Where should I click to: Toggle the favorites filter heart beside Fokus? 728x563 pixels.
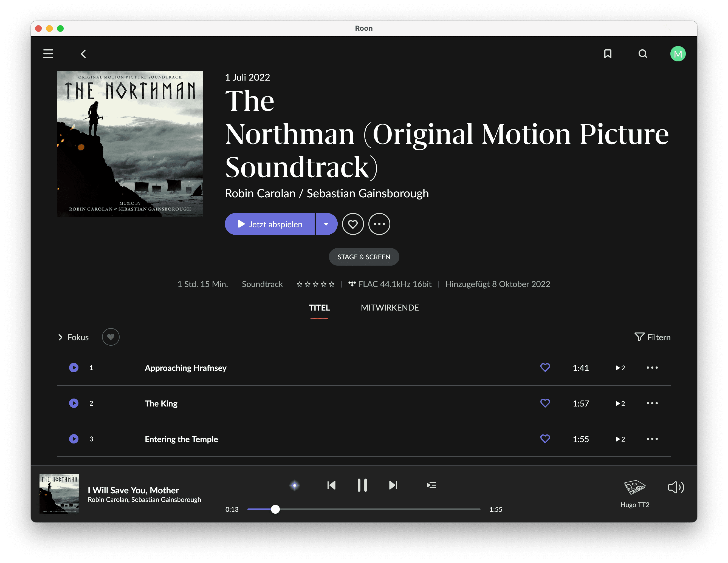click(111, 337)
